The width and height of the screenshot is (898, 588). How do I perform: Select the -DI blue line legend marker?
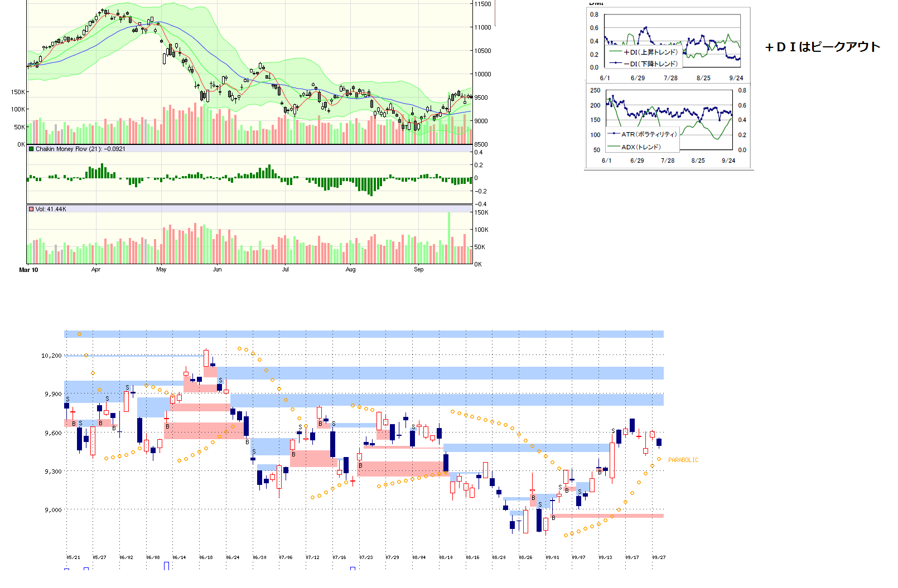pyautogui.click(x=615, y=64)
